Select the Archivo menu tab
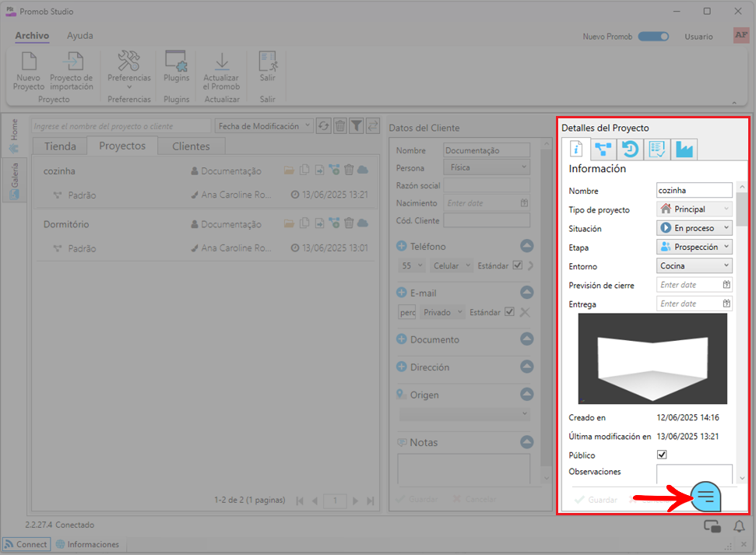This screenshot has height=555, width=756. (x=32, y=36)
